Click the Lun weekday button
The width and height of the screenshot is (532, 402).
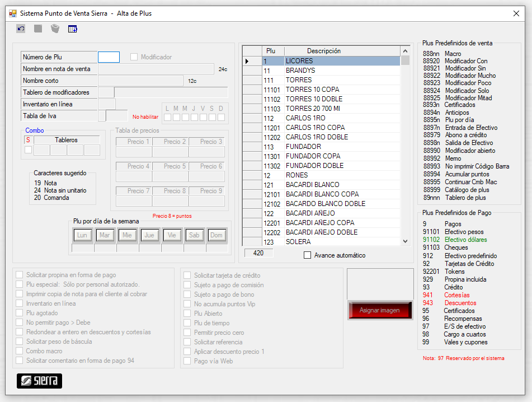point(82,235)
